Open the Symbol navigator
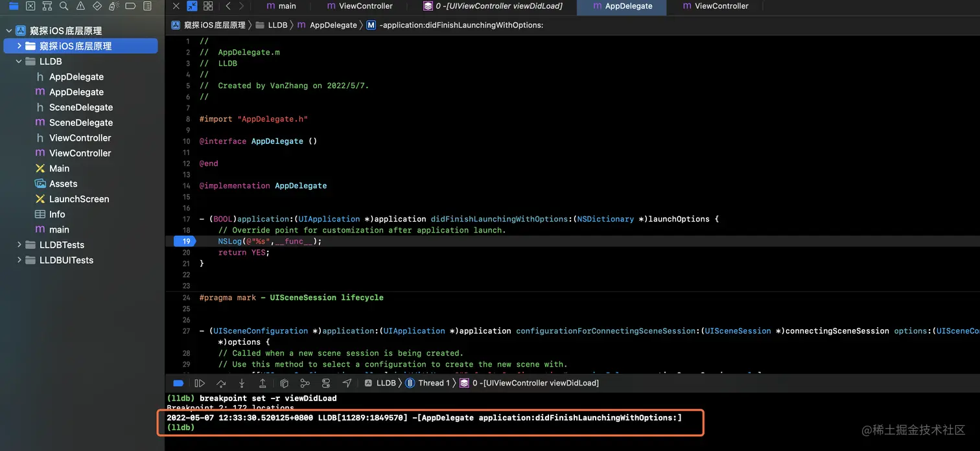 pos(47,6)
